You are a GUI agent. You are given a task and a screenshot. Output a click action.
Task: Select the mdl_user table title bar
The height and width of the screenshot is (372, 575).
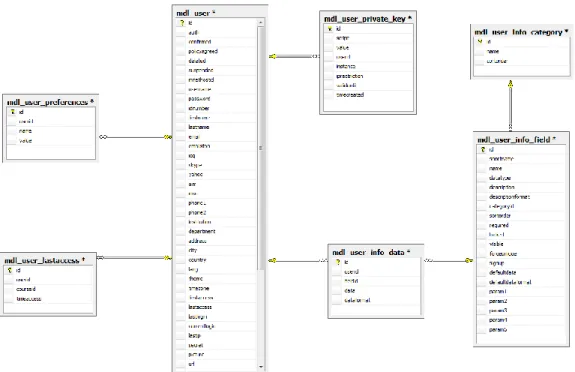pos(220,13)
